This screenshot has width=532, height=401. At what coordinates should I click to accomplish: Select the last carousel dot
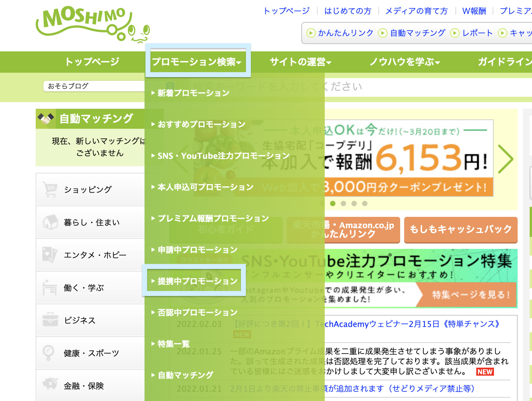tap(365, 204)
